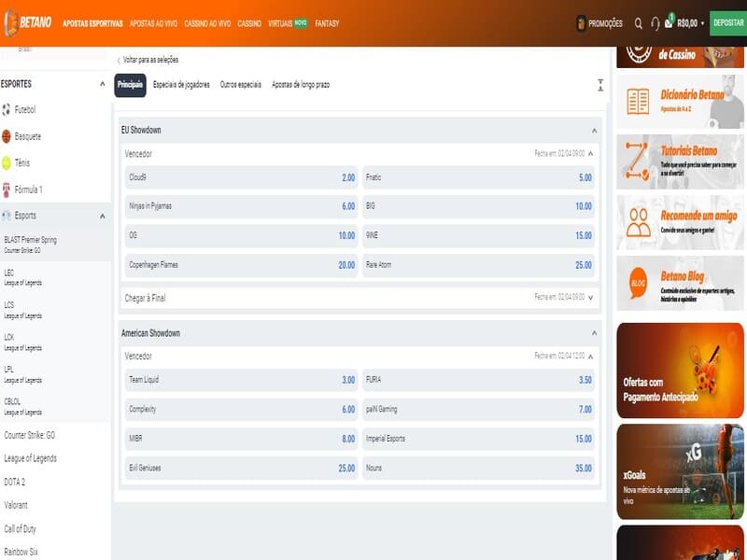Viewport: 747px width, 560px height.
Task: Click back arrow near Voltar para as seleções
Action: [119, 60]
